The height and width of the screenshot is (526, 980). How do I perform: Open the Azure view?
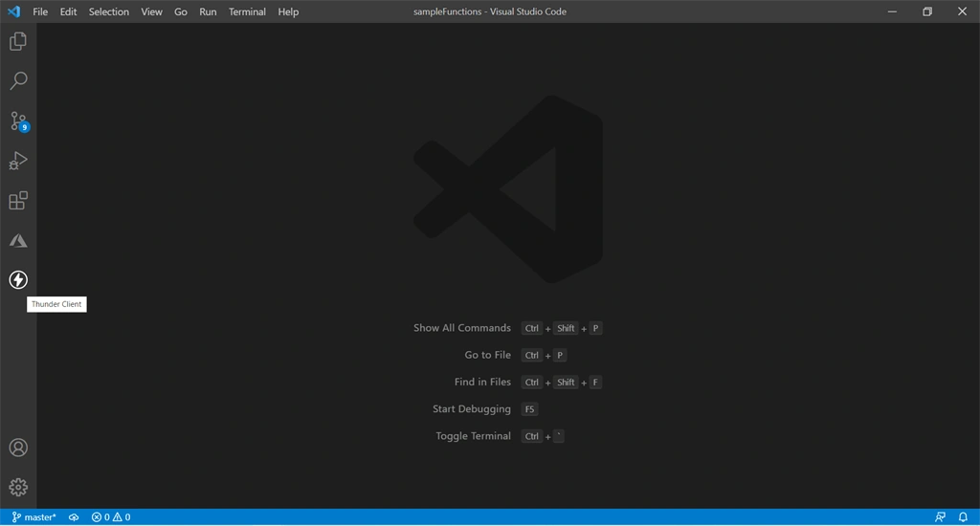(18, 240)
